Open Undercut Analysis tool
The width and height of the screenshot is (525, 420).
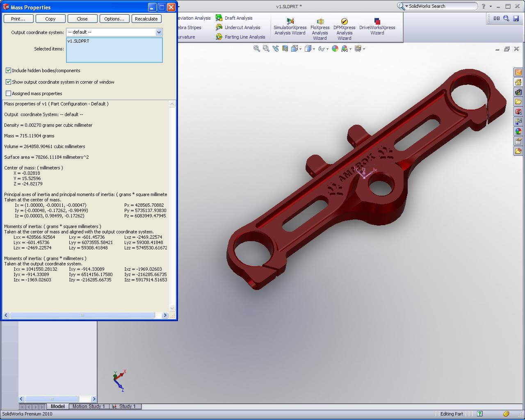pos(238,27)
